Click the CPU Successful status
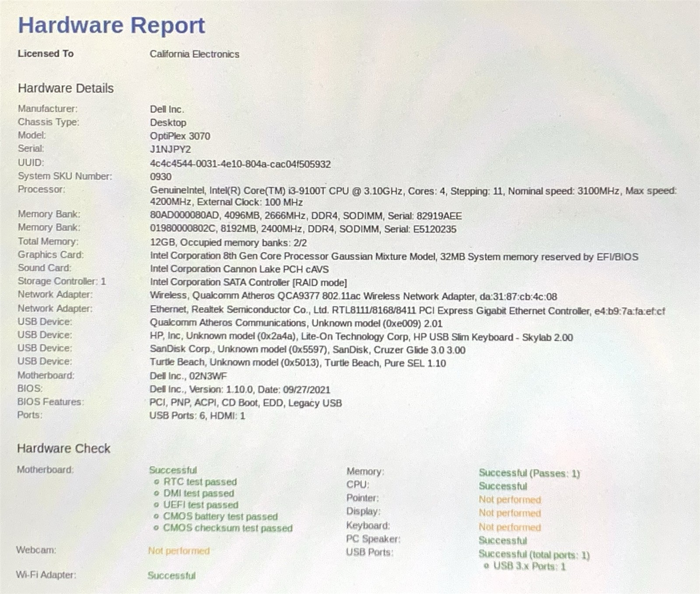This screenshot has height=594, width=700. (x=503, y=486)
